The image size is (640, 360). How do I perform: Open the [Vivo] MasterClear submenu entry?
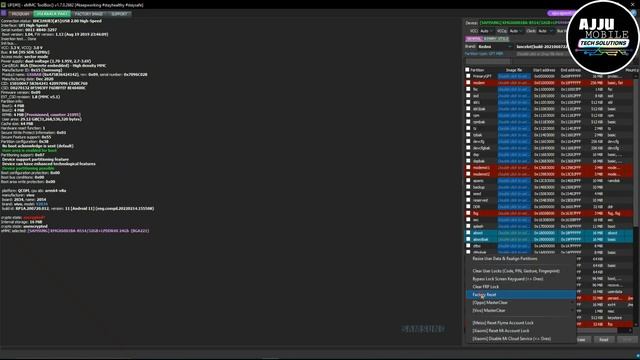click(x=521, y=310)
